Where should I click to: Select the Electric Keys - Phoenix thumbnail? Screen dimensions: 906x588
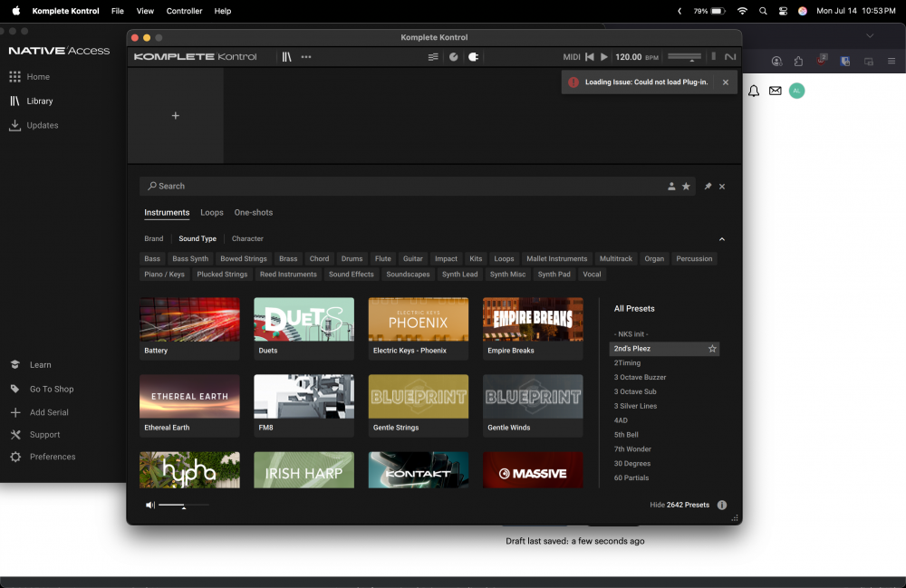419,328
